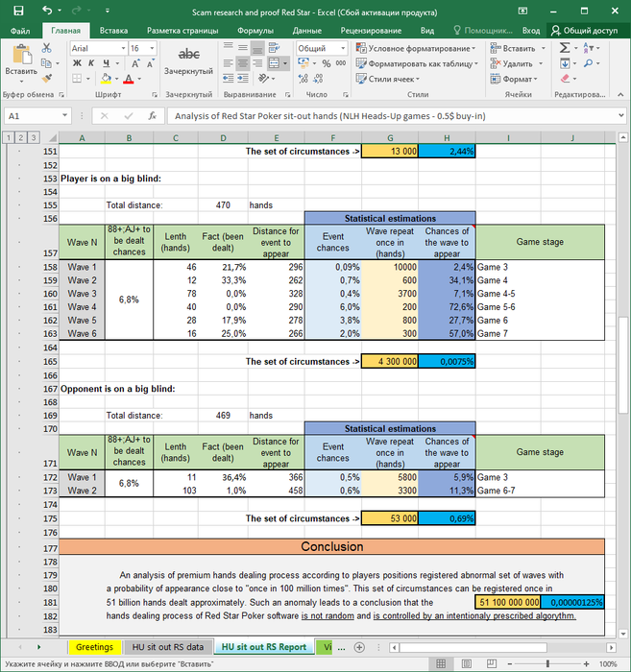631x672 pixels.
Task: Click the AutoSum sigma icon
Action: tap(565, 48)
